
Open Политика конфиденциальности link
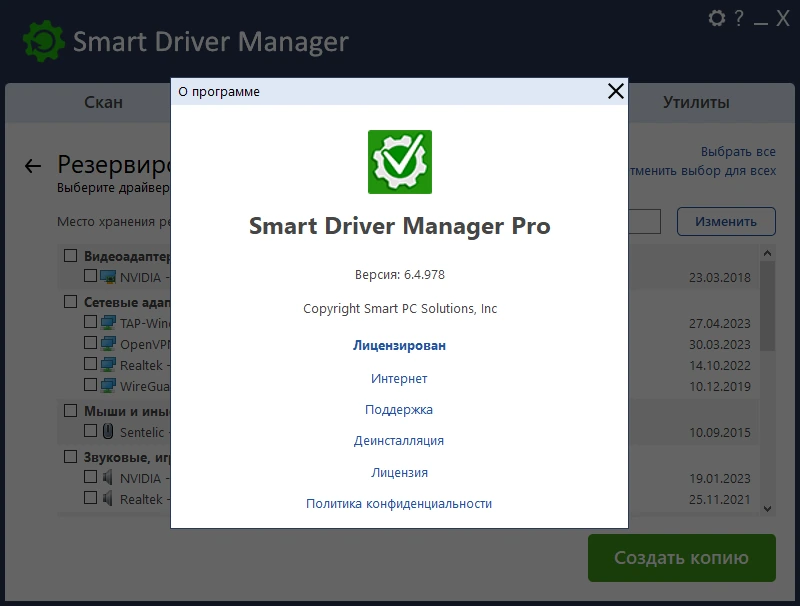pyautogui.click(x=399, y=503)
